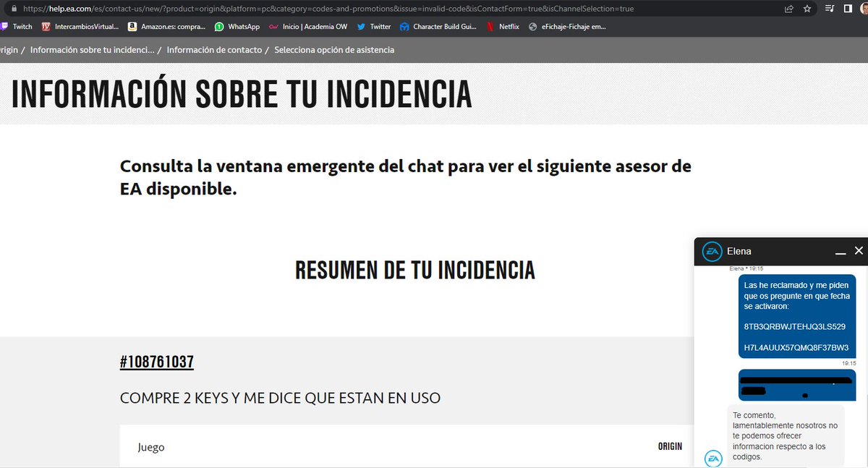
Task: Click the ORIGIN value in Juego row
Action: pos(670,446)
